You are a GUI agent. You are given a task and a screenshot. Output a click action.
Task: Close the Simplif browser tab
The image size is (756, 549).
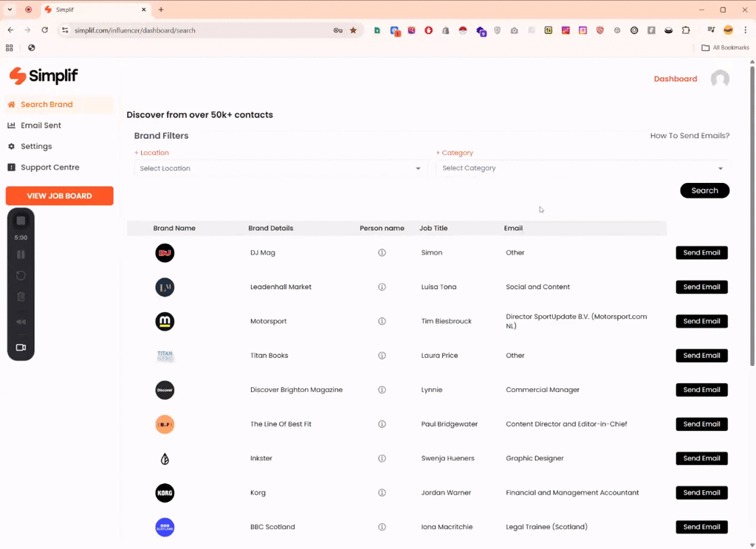point(144,10)
